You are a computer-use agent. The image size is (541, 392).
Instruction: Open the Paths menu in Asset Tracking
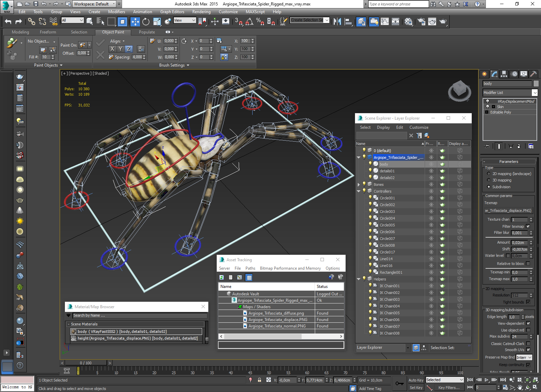251,268
